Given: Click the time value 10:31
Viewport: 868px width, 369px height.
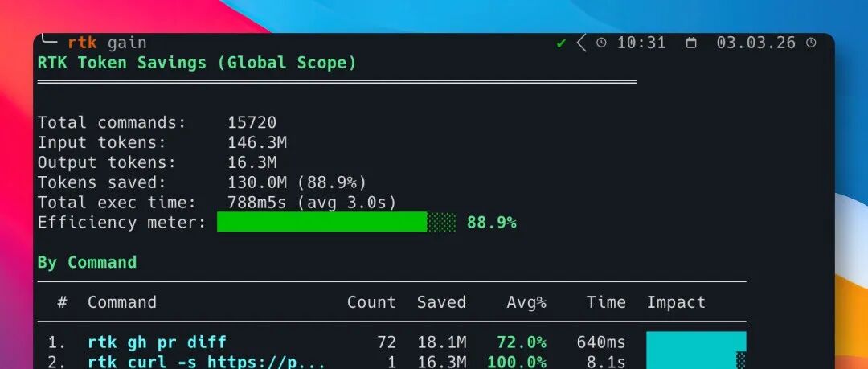Looking at the screenshot, I should pos(641,43).
